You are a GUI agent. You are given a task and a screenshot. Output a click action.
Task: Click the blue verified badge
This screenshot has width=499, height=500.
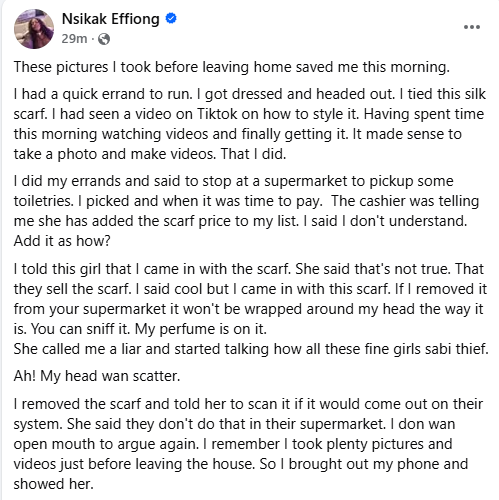click(171, 18)
